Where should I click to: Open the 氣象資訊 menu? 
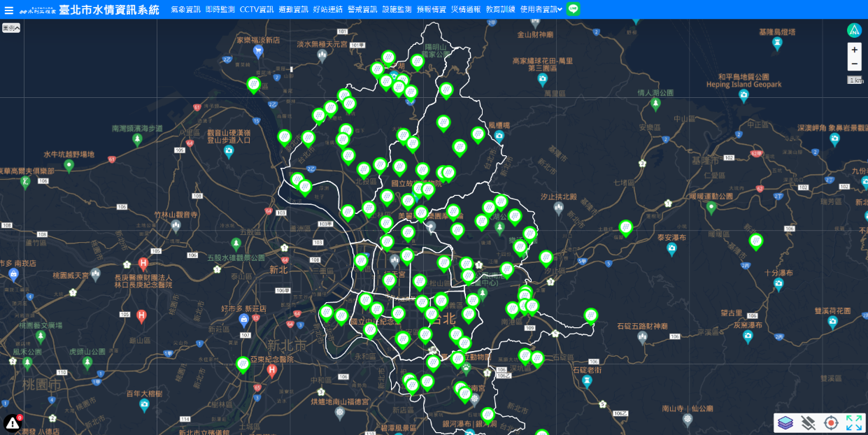point(185,10)
